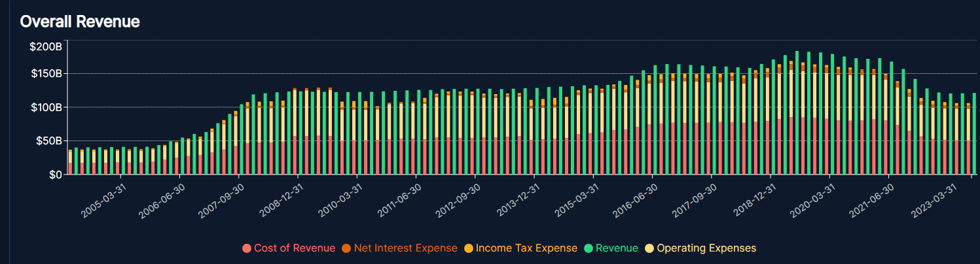This screenshot has width=980, height=264.
Task: Click the $150B y-axis label
Action: (x=46, y=73)
